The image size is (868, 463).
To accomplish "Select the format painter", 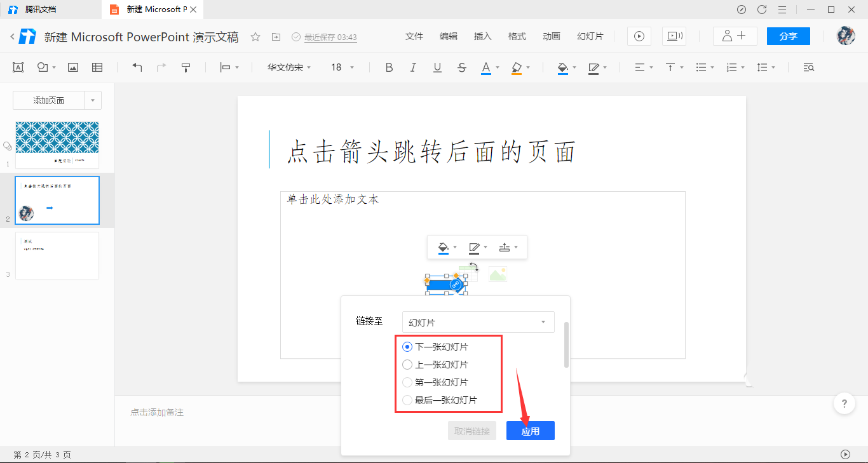I will click(185, 67).
